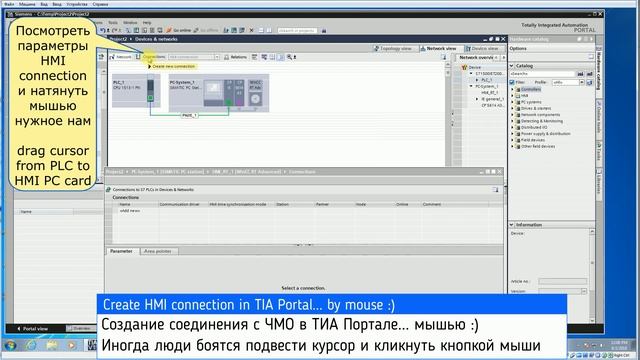Select the Network overview tab
The height and width of the screenshot is (360, 640).
pyautogui.click(x=476, y=58)
